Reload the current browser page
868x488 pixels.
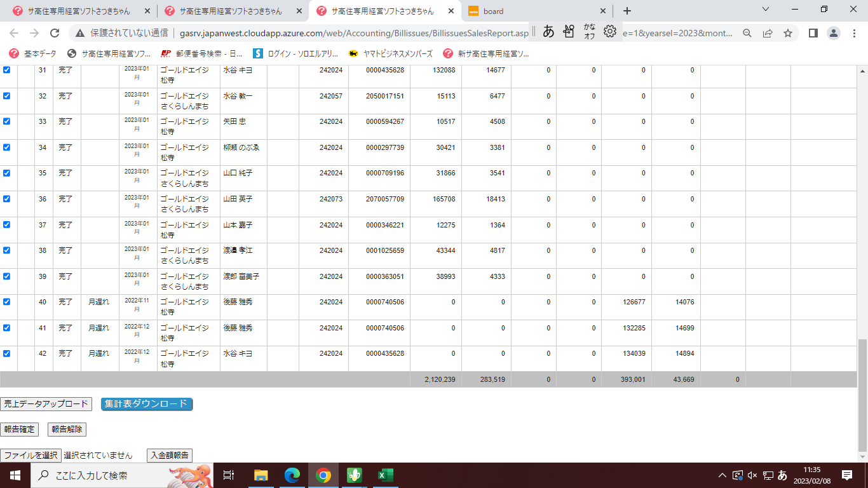[55, 33]
